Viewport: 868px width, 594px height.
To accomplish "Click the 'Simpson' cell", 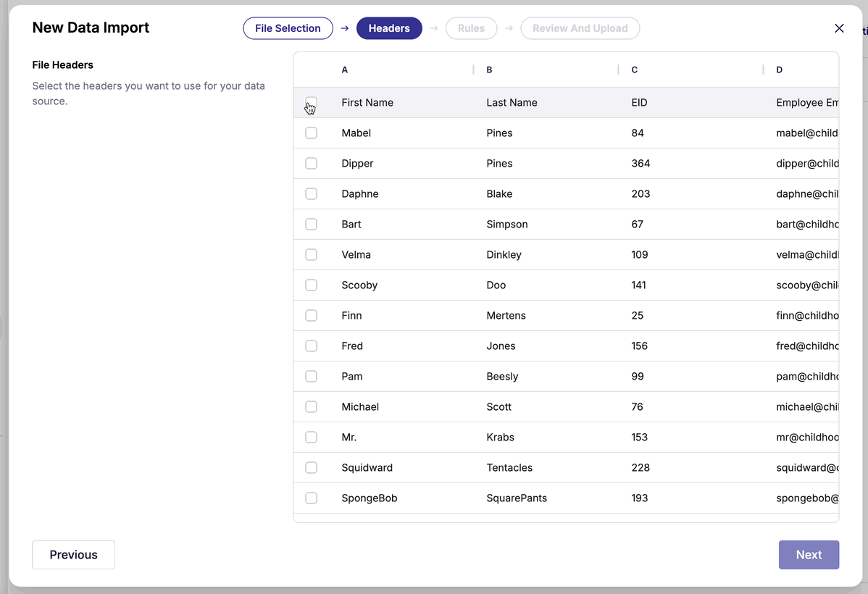I will 507,225.
